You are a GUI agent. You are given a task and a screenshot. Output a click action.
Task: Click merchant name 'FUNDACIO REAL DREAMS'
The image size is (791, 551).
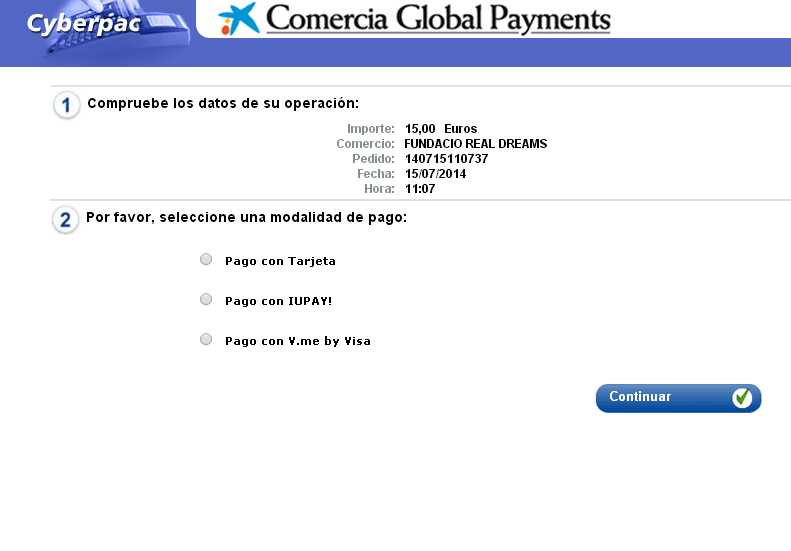tap(476, 144)
